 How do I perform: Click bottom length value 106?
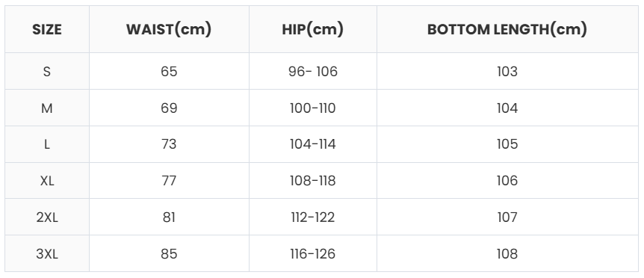pos(507,181)
